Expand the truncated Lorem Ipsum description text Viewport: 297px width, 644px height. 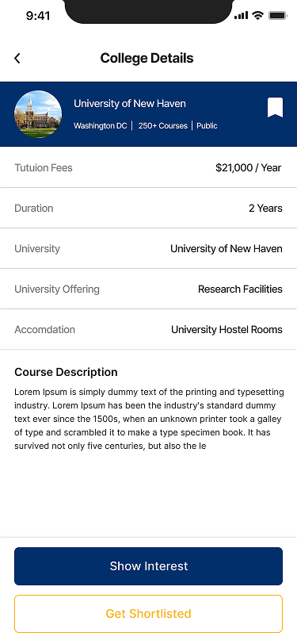click(x=150, y=419)
